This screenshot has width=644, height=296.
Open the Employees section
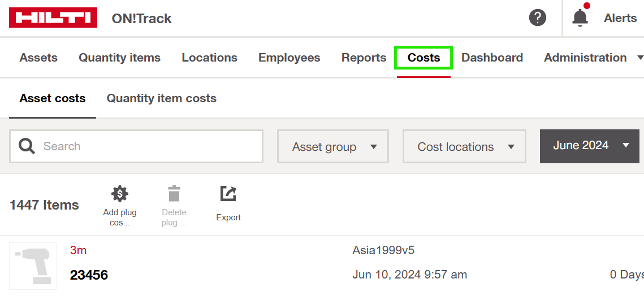(x=289, y=58)
